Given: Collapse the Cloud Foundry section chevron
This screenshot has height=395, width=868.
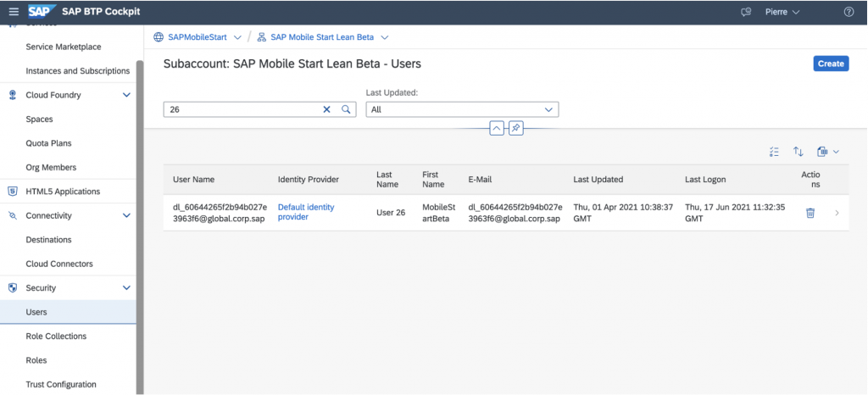Looking at the screenshot, I should coord(126,95).
